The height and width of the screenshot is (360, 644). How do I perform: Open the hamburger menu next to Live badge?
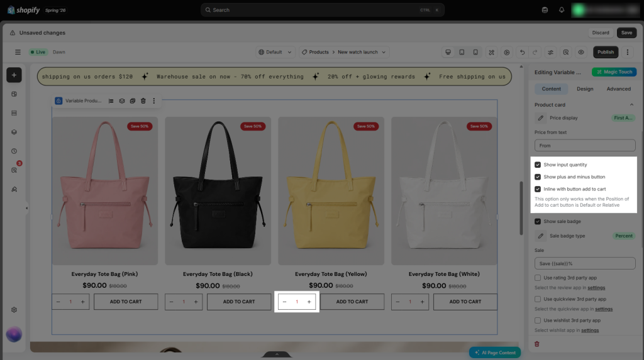(18, 52)
